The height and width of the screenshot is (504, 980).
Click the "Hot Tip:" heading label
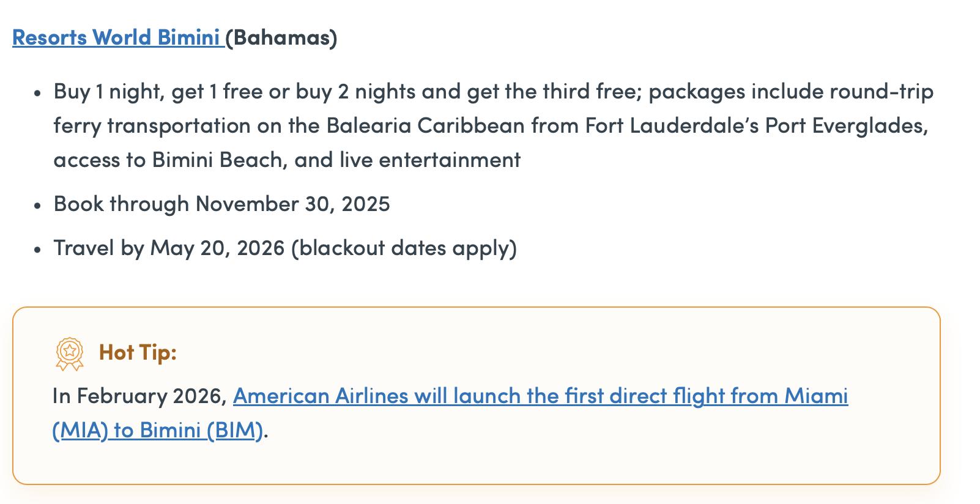[138, 352]
